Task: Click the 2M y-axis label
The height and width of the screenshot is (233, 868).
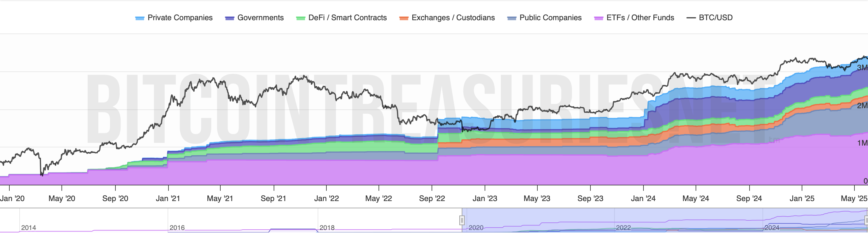Action: (862, 106)
